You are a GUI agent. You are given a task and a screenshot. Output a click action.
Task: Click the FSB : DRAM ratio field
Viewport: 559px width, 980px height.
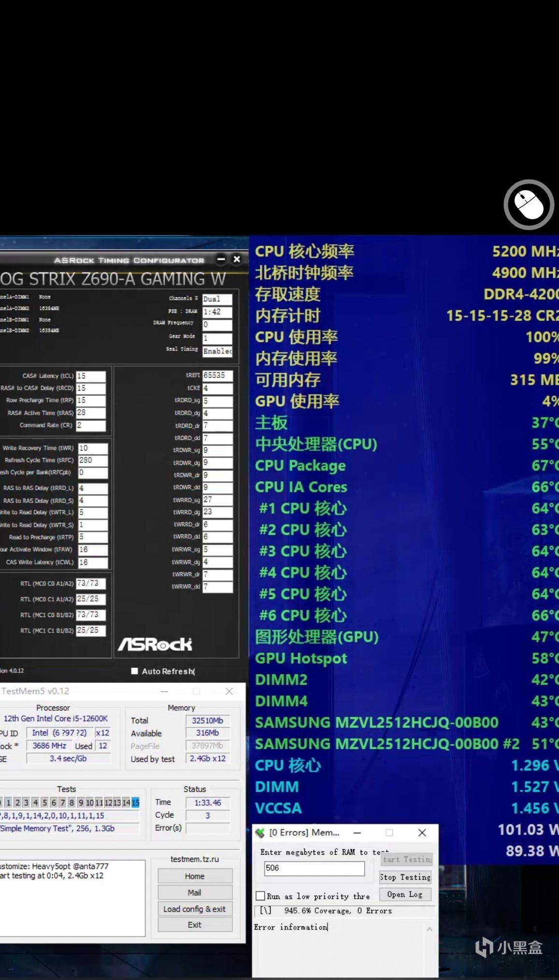[217, 312]
